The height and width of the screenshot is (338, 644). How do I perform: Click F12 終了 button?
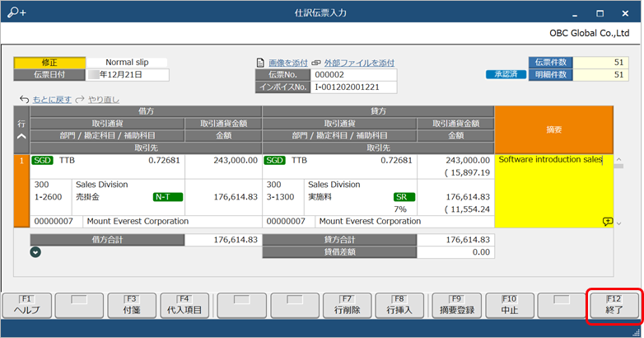coord(614,305)
